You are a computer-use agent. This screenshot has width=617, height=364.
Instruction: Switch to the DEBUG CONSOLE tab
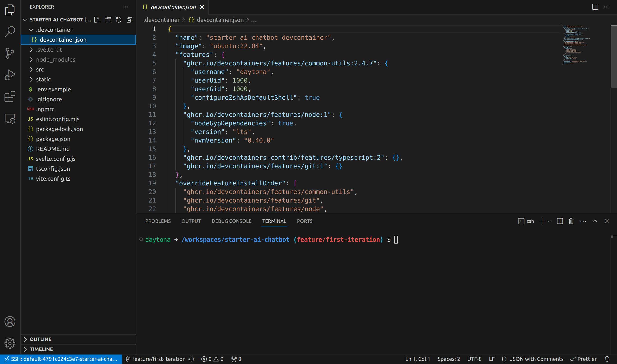(232, 221)
